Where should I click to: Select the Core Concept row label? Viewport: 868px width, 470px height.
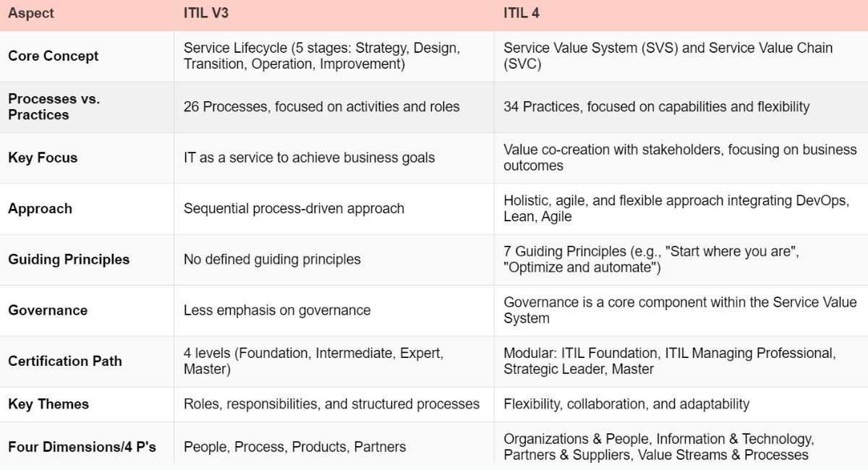pos(54,56)
